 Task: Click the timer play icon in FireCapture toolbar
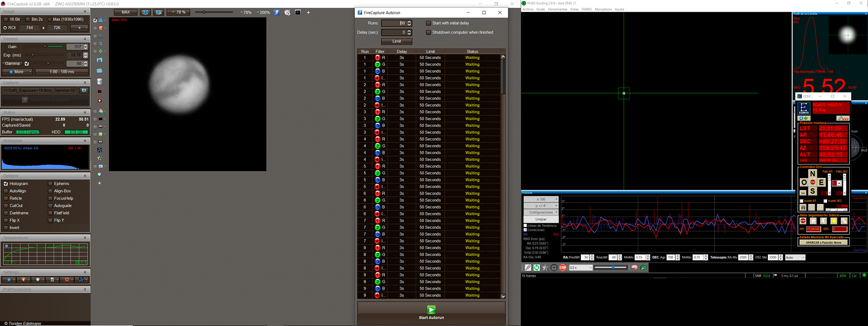pyautogui.click(x=287, y=13)
